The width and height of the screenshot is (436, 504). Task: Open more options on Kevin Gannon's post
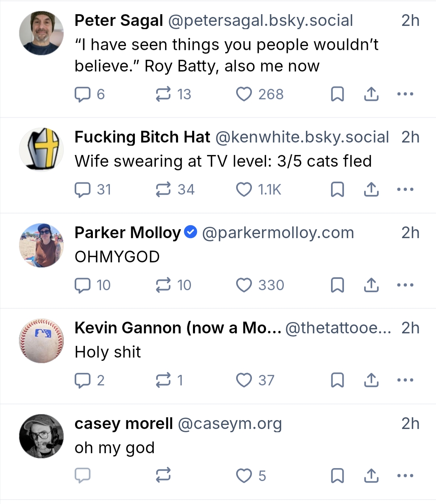point(405,380)
